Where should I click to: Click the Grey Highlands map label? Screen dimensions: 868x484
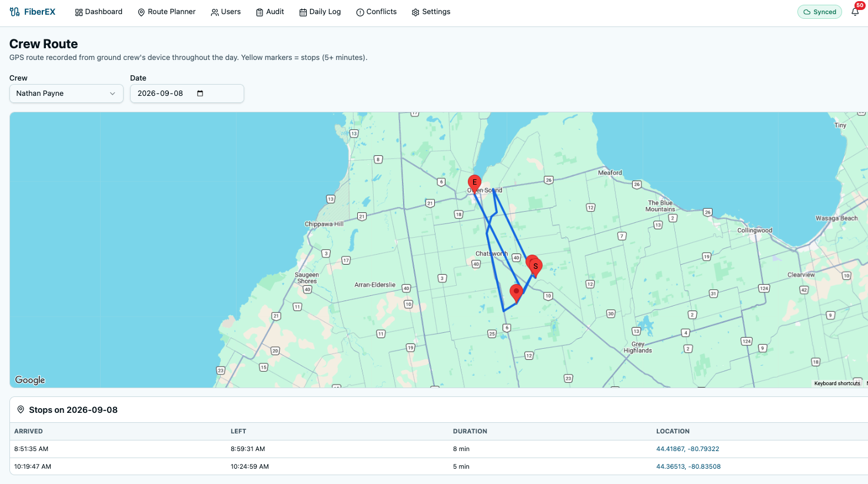pyautogui.click(x=638, y=347)
